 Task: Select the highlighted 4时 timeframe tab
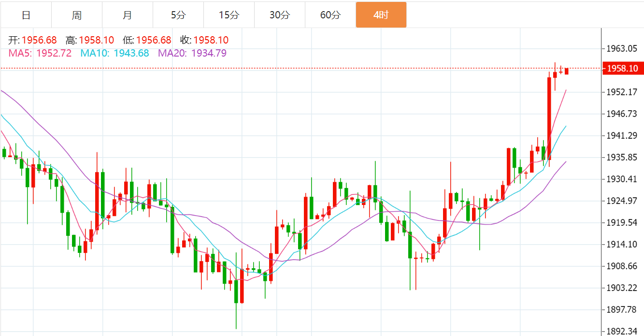[x=381, y=15]
